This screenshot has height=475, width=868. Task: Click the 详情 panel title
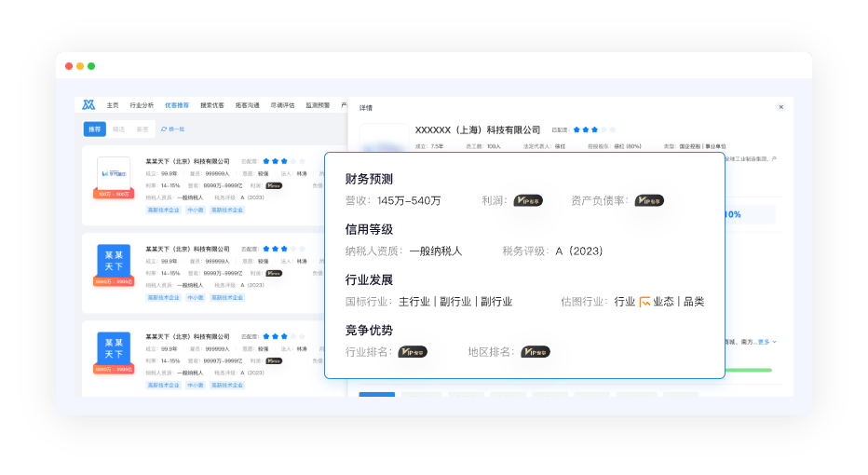tap(366, 108)
